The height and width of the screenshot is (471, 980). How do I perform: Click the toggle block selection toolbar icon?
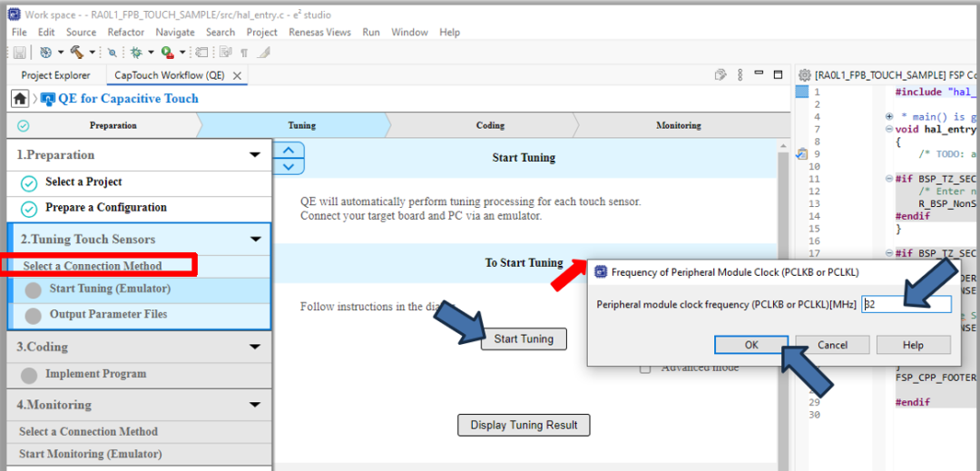coord(226,53)
